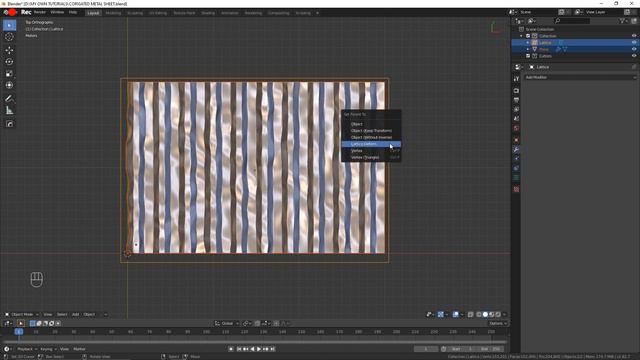Toggle visibility of Cutters collection
Viewport: 640px width, 360px height.
click(634, 56)
